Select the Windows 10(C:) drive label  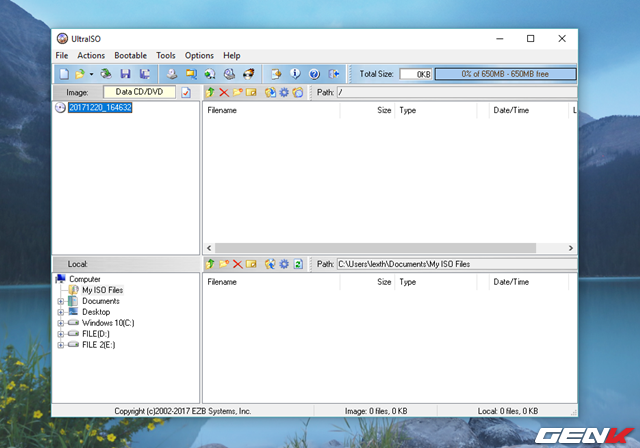click(x=108, y=323)
